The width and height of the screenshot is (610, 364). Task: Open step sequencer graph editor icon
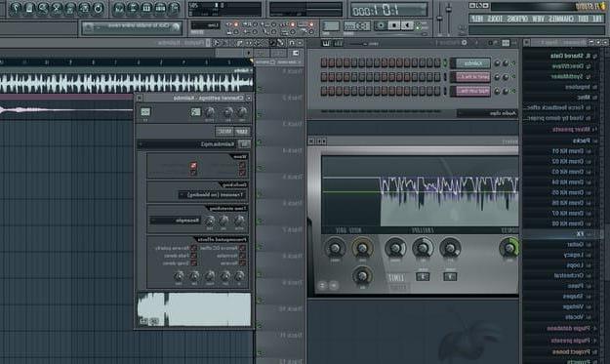coord(338,43)
